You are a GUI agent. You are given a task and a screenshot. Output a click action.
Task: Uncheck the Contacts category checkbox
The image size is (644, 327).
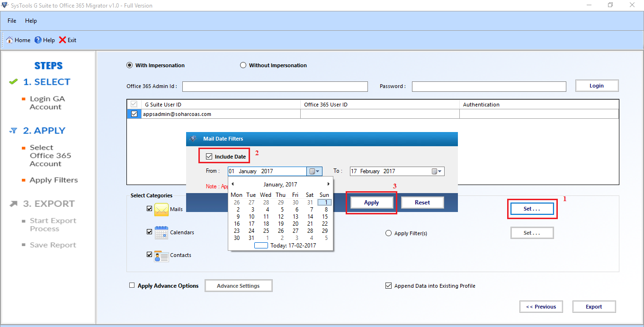[x=149, y=255]
